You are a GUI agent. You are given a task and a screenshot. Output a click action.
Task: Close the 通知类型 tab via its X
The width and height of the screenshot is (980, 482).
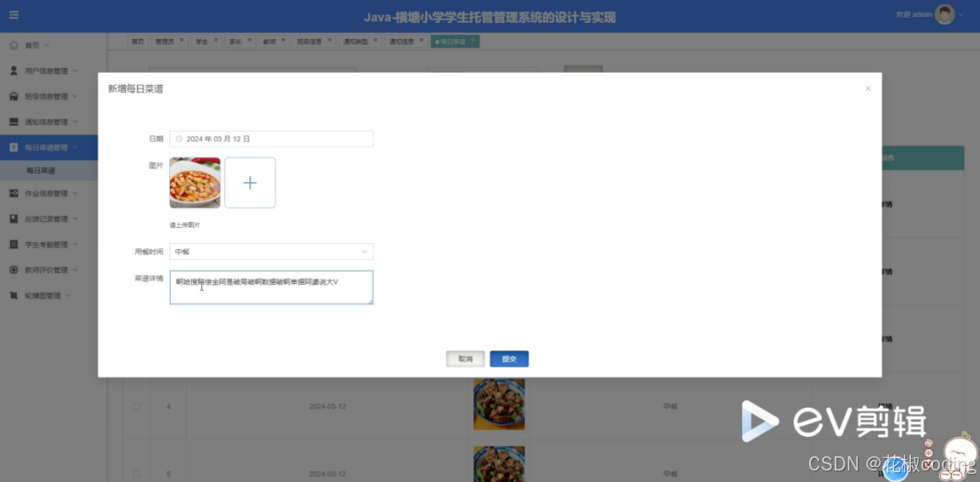(375, 40)
